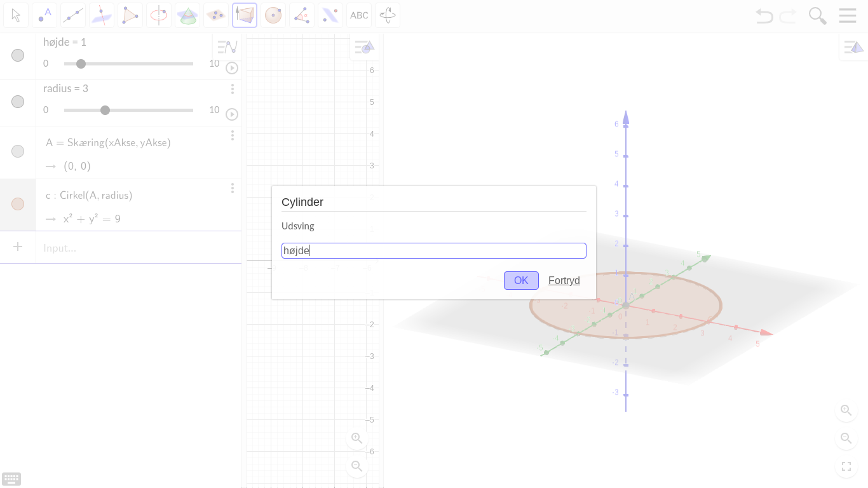Open the options menu for circle c row
Screen dimensions: 868x488
pos(233,188)
